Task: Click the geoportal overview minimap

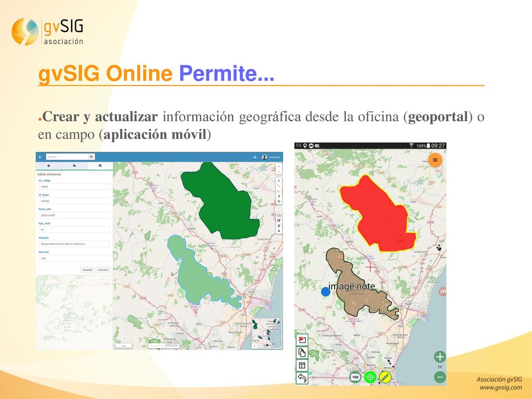Action: coord(267,333)
